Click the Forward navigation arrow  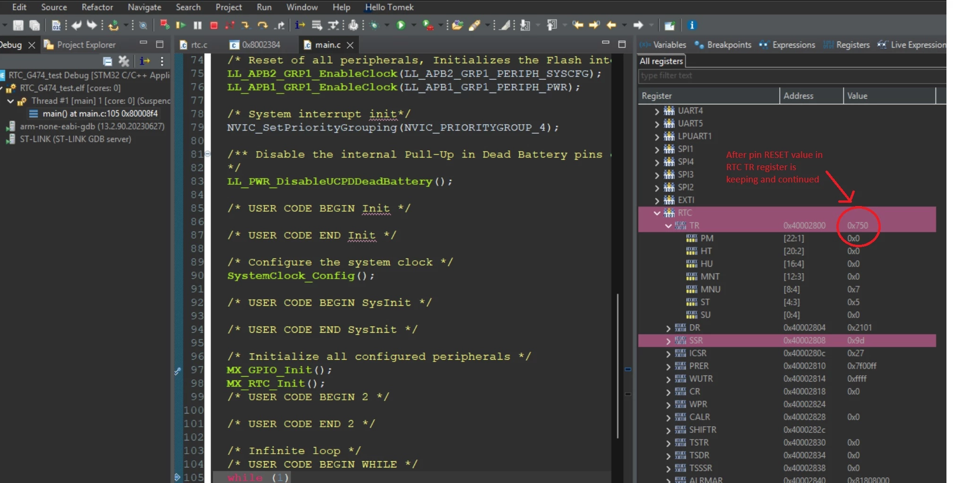[638, 25]
